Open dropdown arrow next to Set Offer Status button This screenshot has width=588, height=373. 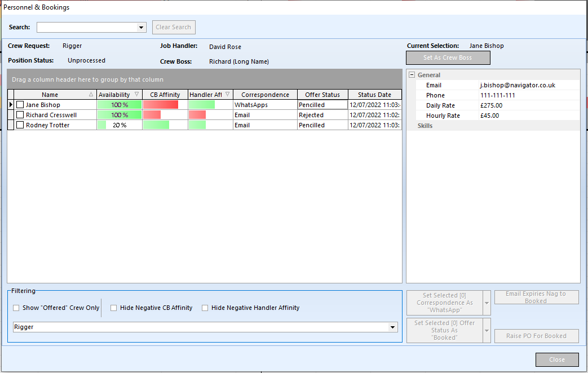487,331
